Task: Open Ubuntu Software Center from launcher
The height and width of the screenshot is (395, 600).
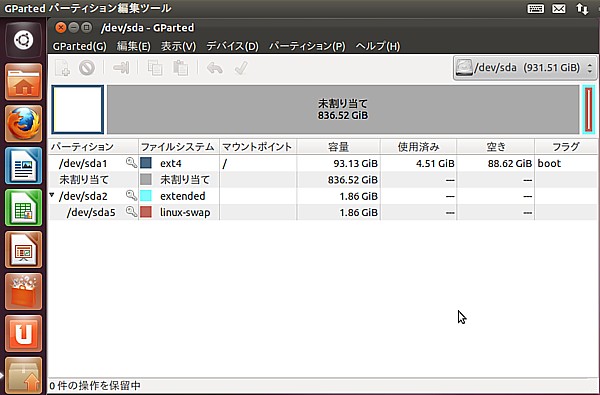Action: (24, 292)
